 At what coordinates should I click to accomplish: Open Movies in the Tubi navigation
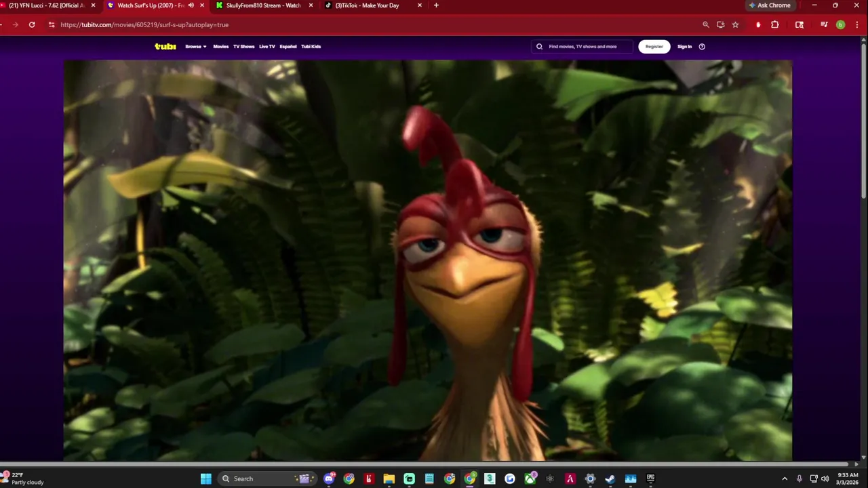click(221, 47)
